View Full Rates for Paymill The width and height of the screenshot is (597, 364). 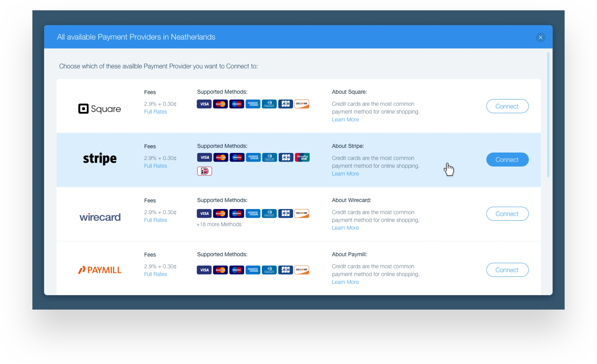pyautogui.click(x=155, y=274)
